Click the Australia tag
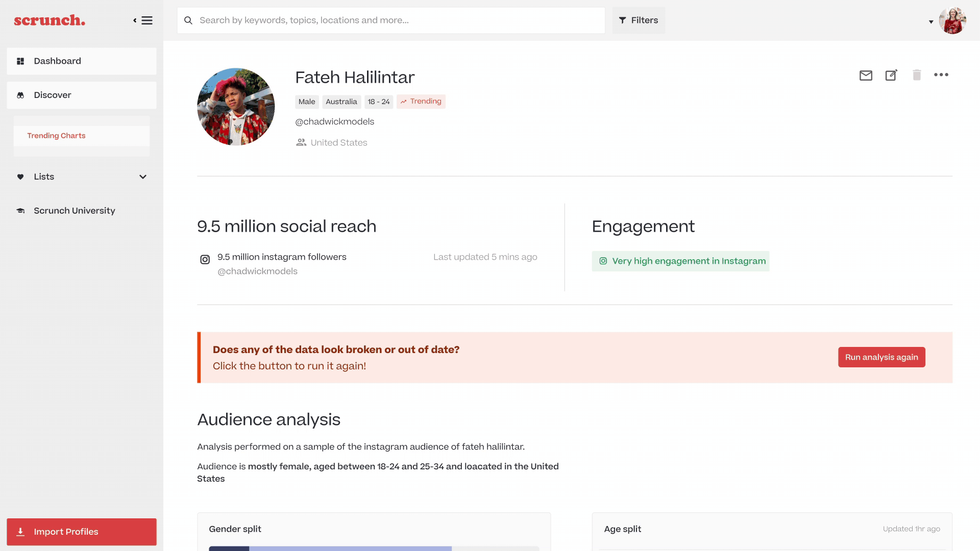 coord(341,102)
